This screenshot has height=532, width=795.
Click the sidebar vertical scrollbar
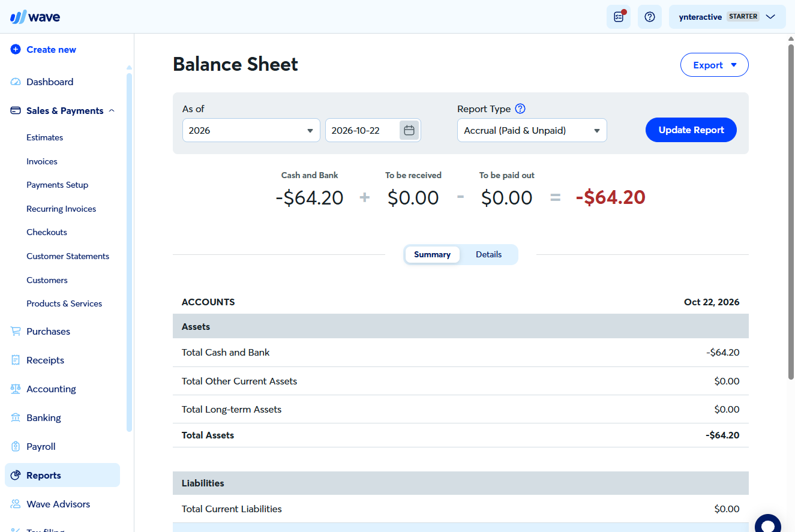pos(129,252)
